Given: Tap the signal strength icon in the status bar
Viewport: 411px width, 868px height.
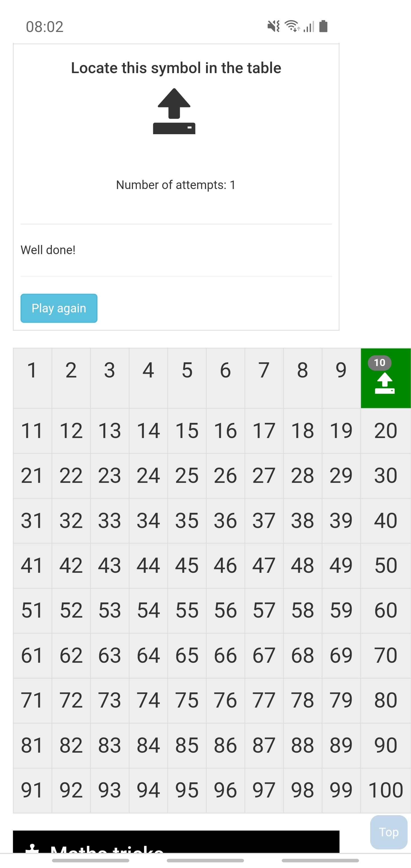Looking at the screenshot, I should point(309,26).
